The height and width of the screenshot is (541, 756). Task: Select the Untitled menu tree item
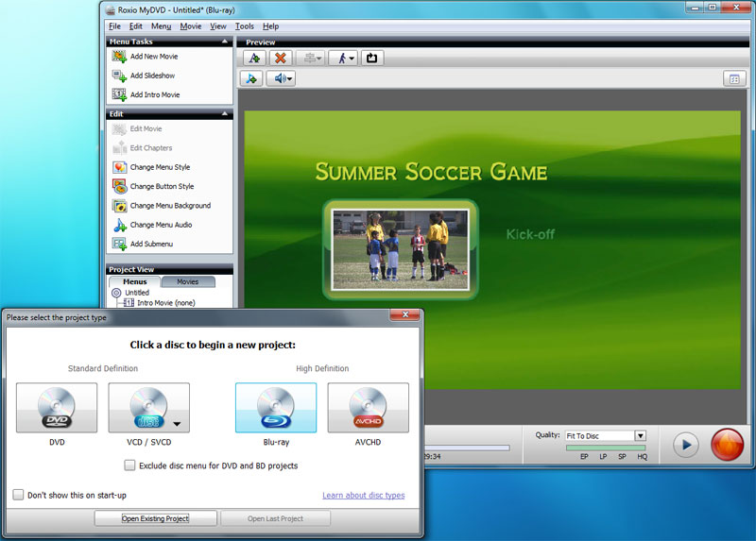point(137,293)
